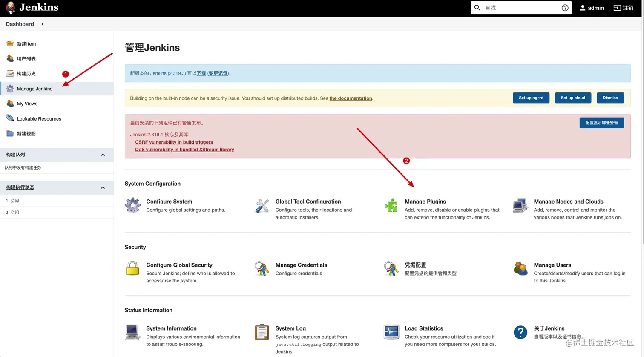Click the search help question mark icon

click(565, 8)
